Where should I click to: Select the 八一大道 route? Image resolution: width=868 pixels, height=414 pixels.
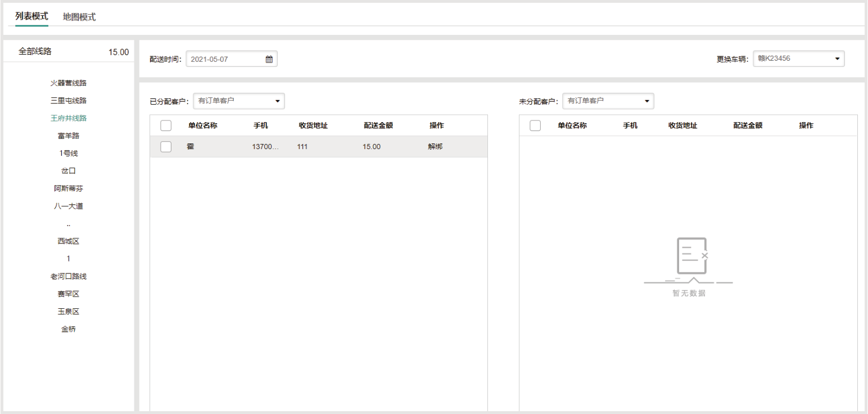pyautogui.click(x=69, y=206)
